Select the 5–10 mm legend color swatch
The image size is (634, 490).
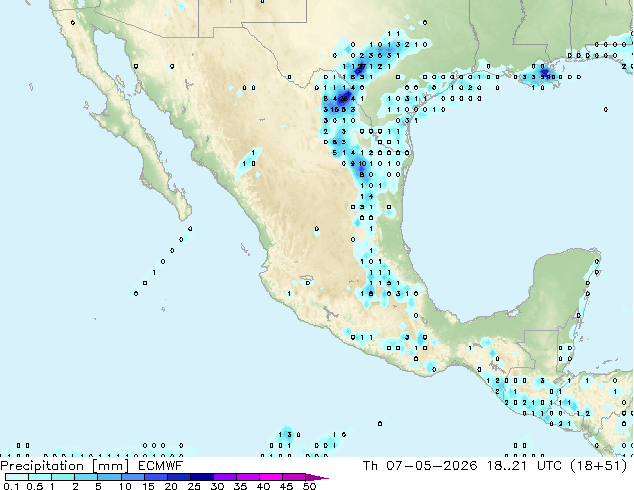pos(109,477)
